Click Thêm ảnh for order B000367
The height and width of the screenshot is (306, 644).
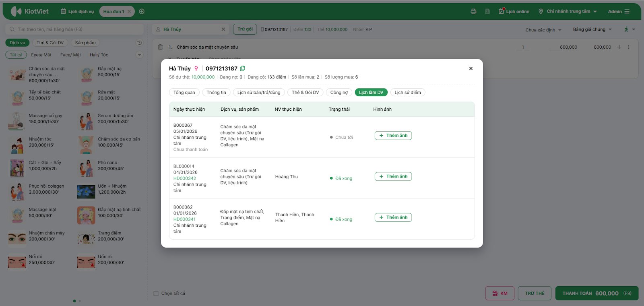click(x=393, y=136)
